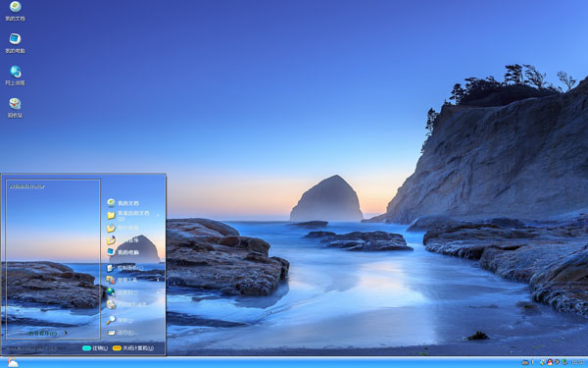This screenshot has height=368, width=588.
Task: Open the pictures folder entry in Start menu
Action: [x=123, y=228]
